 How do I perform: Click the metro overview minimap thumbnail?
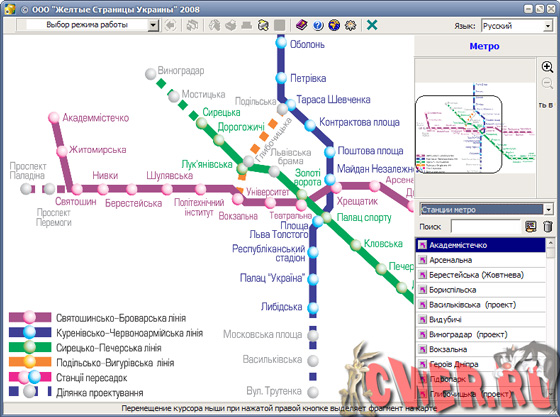coord(475,127)
